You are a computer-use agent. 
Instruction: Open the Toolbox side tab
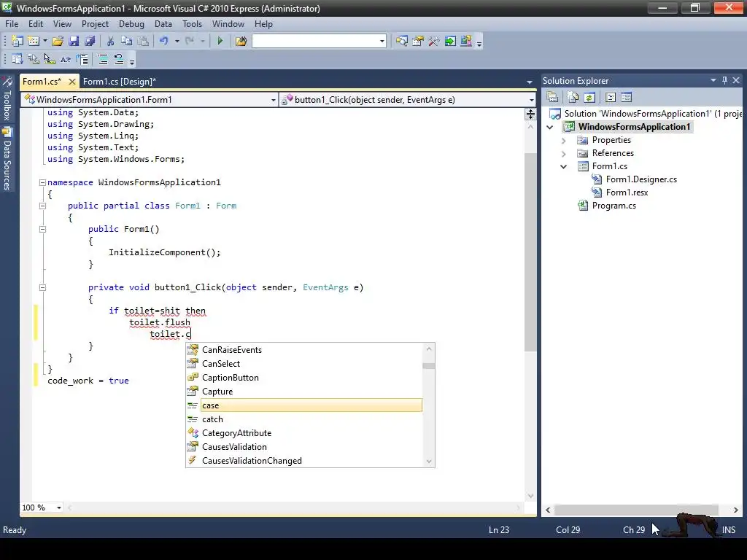(7, 98)
